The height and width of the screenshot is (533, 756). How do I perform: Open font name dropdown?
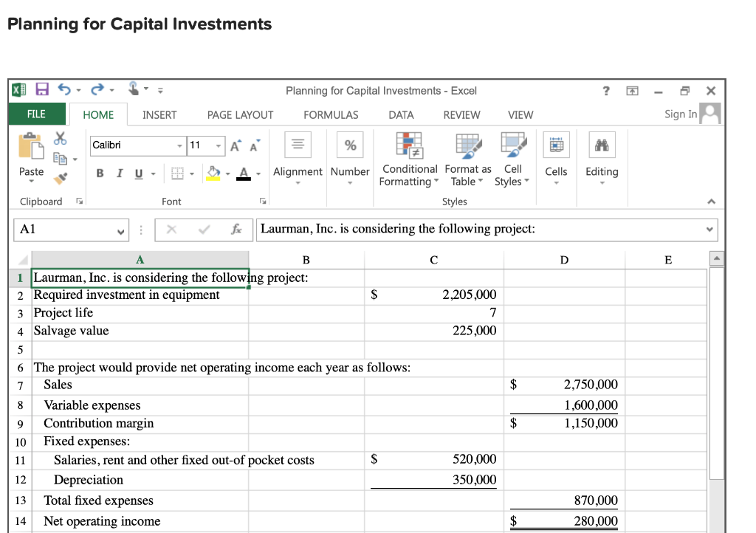[179, 145]
